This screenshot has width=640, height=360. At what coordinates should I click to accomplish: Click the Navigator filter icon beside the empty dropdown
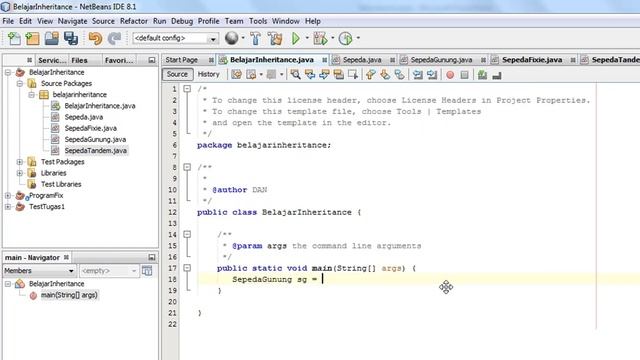tap(147, 270)
